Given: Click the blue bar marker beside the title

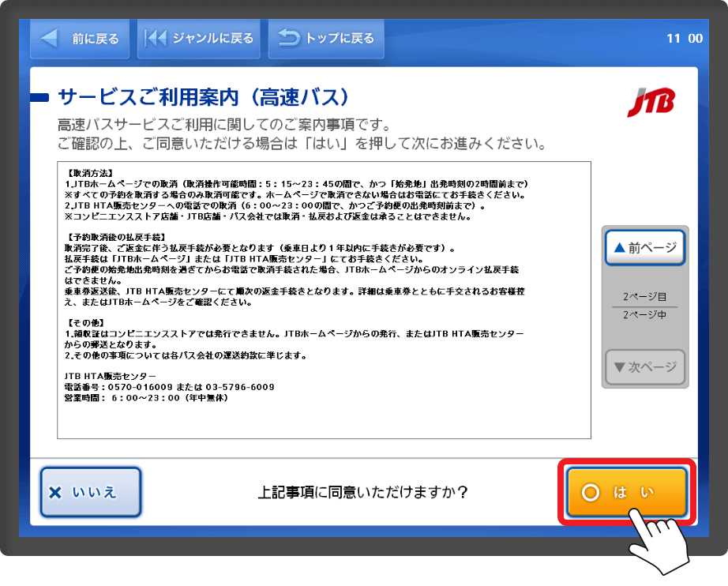Looking at the screenshot, I should coord(40,97).
